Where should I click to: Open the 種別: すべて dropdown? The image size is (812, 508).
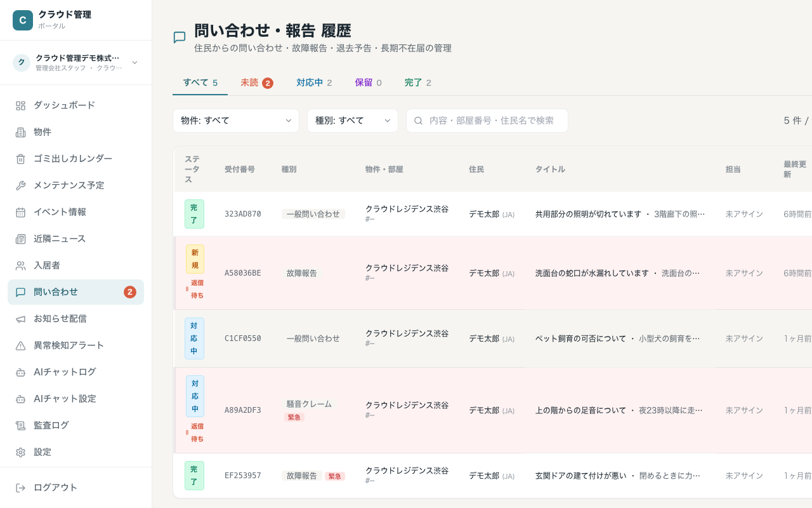[x=353, y=121]
